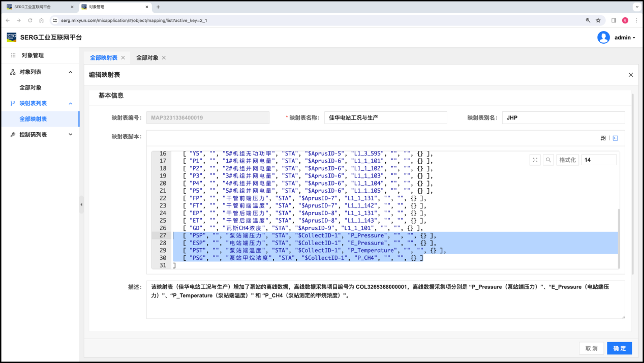Expand the 控制码列表 sidebar group

pyautogui.click(x=70, y=135)
